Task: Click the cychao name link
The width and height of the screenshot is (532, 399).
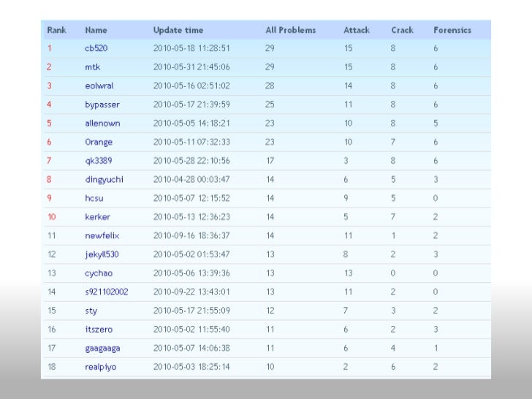Action: 99,273
